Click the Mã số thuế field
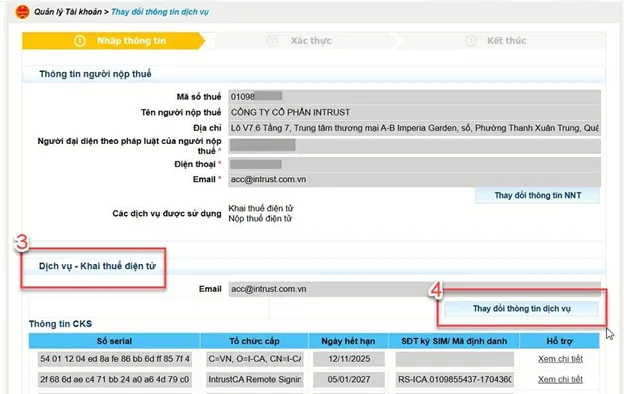The image size is (624, 394). (414, 96)
